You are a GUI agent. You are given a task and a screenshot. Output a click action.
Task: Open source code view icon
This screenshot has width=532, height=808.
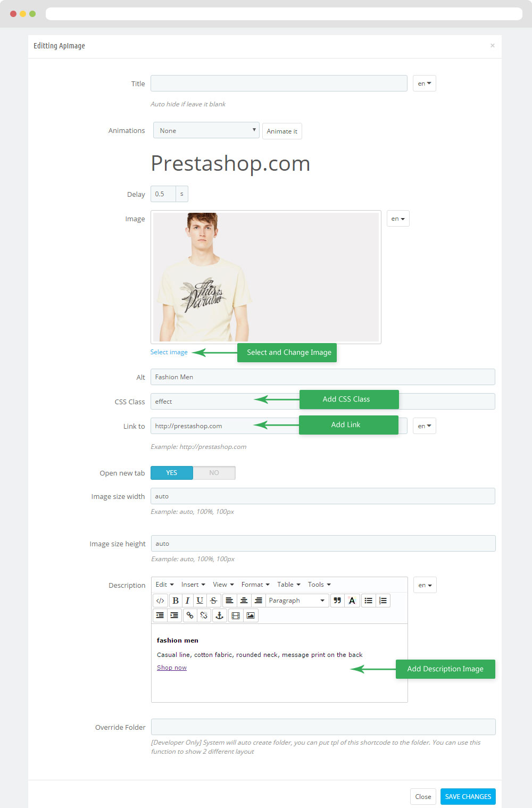click(x=160, y=601)
